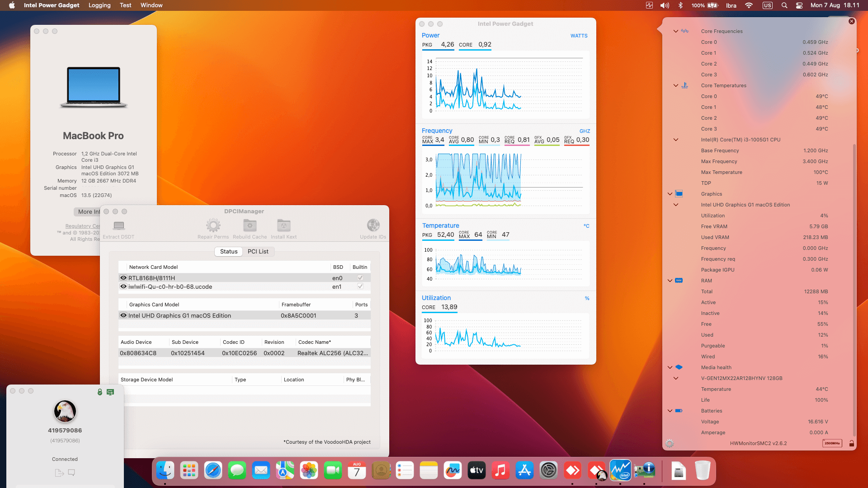Collapse the V-GEN12MX22AR128HYNV 128GB group

pos(676,378)
